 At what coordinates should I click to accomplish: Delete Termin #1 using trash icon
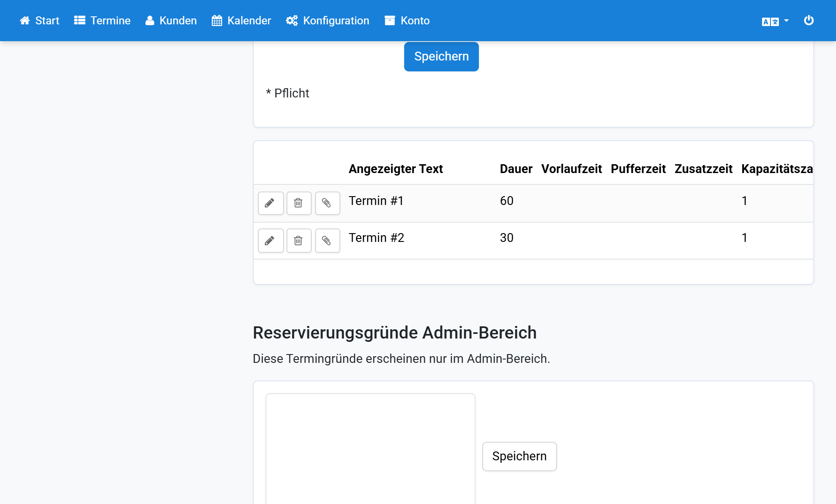(x=299, y=203)
